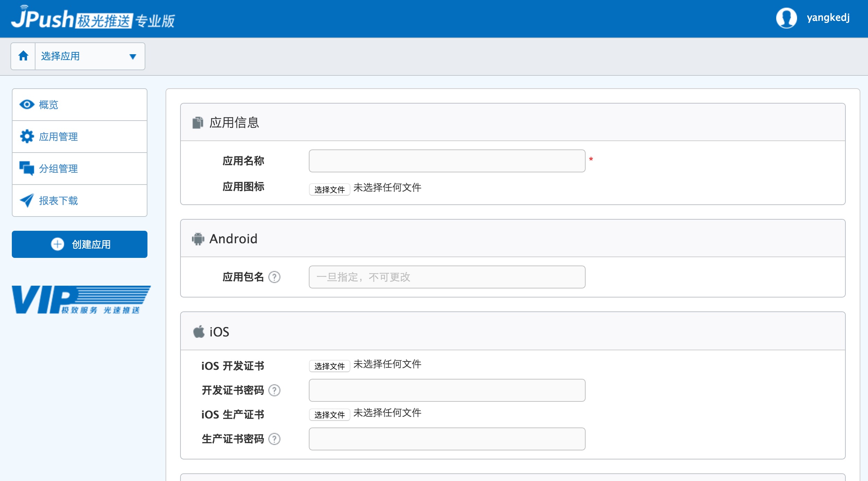868x481 pixels.
Task: Click the dropdown arrow in 选择应用
Action: (x=132, y=57)
